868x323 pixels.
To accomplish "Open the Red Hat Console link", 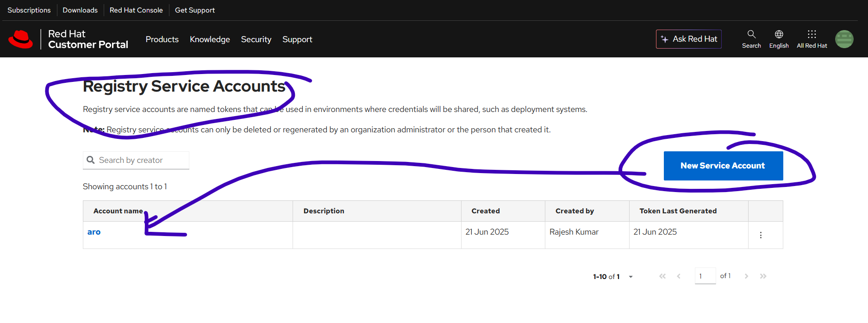I will (136, 10).
